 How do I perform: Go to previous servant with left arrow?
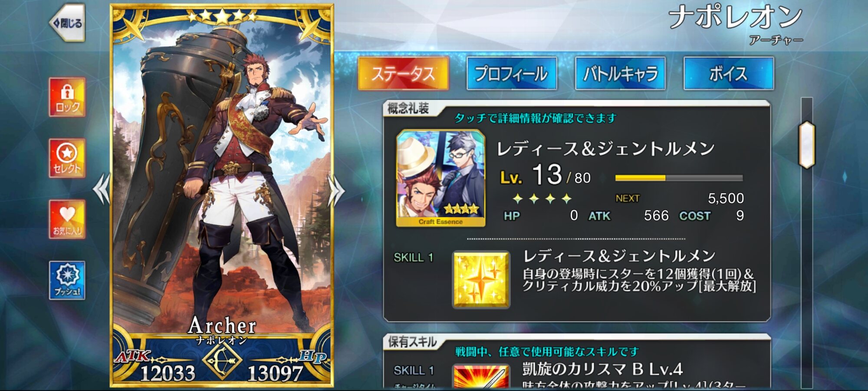pos(102,189)
